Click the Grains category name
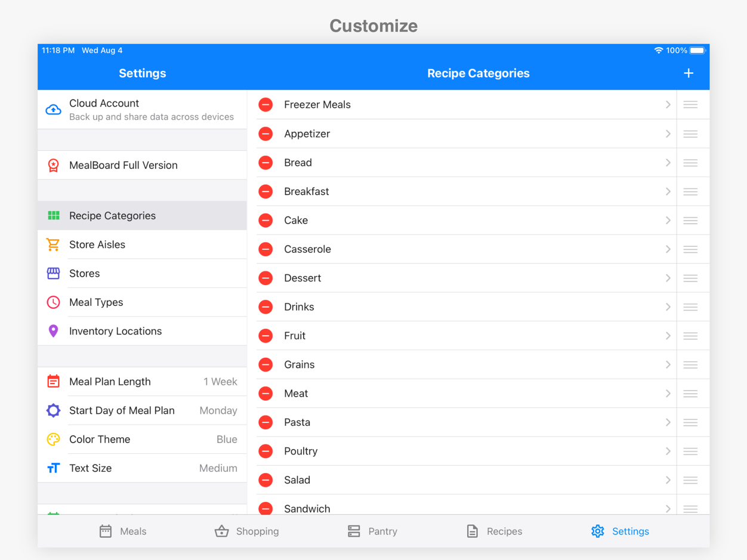Screen dimensions: 747x560 (x=299, y=365)
